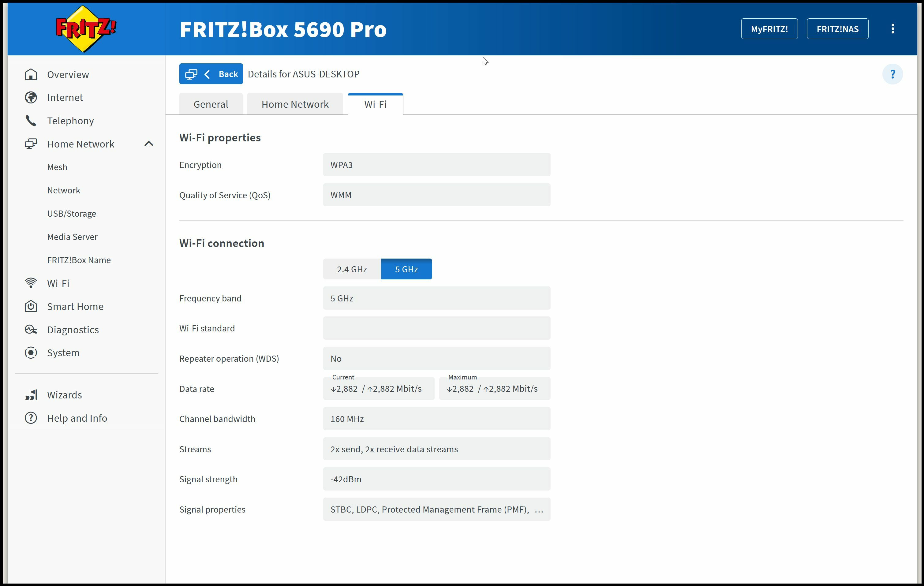Select the 2.4 GHz band toggle

click(352, 269)
